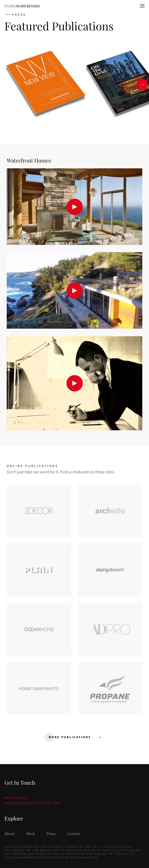Image resolution: width=149 pixels, height=868 pixels.
Task: Play the architect sketching video
Action: pyautogui.click(x=74, y=383)
